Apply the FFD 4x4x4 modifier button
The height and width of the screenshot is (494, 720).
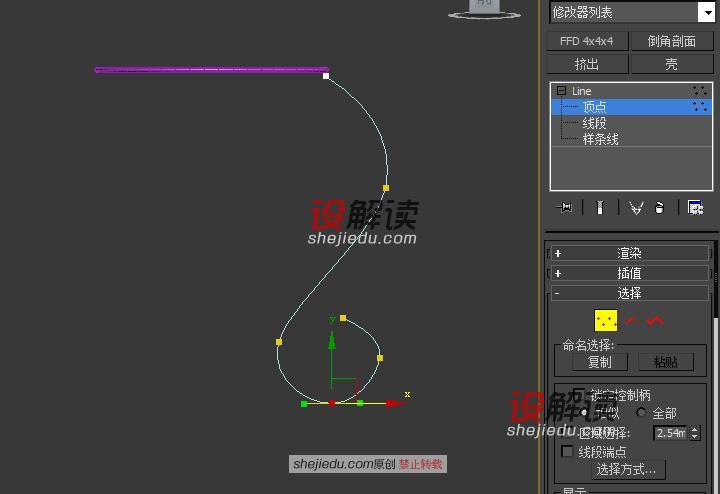point(587,41)
